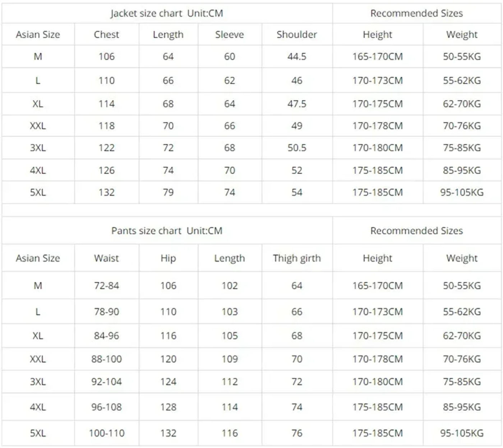Viewport: 503px width, 448px height.
Task: Click the Chest column header in jacket table
Action: click(x=106, y=35)
